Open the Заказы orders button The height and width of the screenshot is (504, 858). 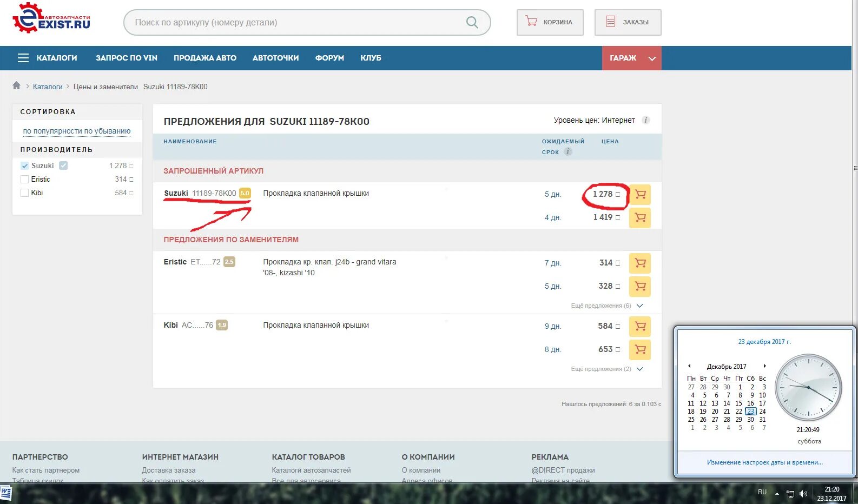tap(628, 22)
